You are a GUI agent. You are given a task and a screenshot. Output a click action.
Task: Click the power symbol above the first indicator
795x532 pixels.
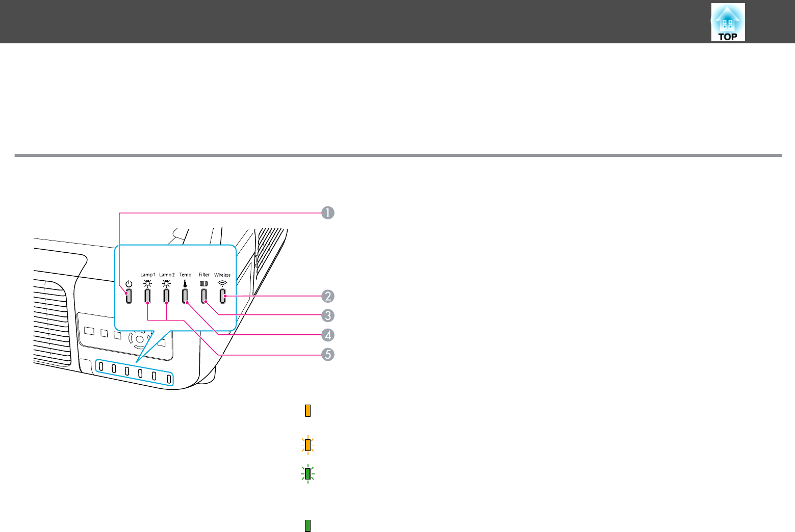129,284
